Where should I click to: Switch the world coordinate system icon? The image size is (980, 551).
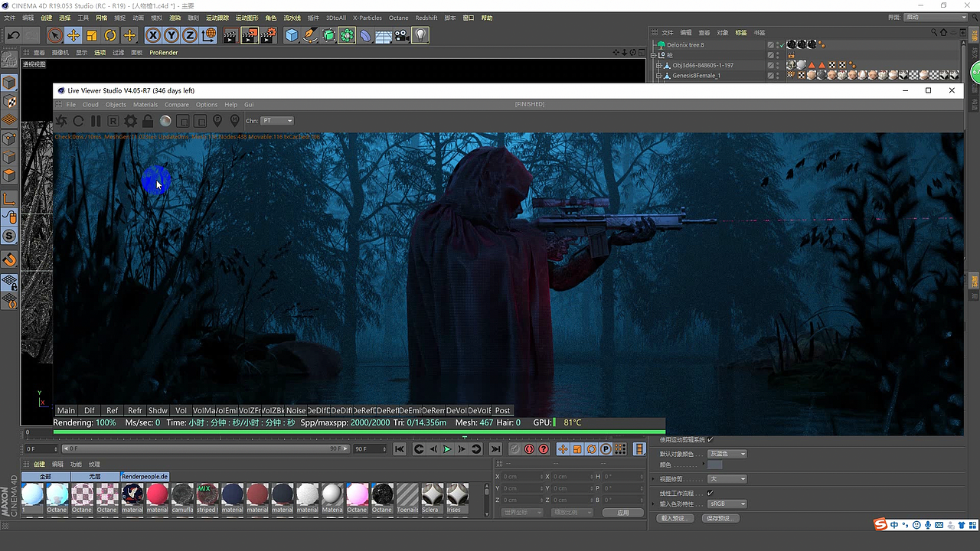(208, 35)
